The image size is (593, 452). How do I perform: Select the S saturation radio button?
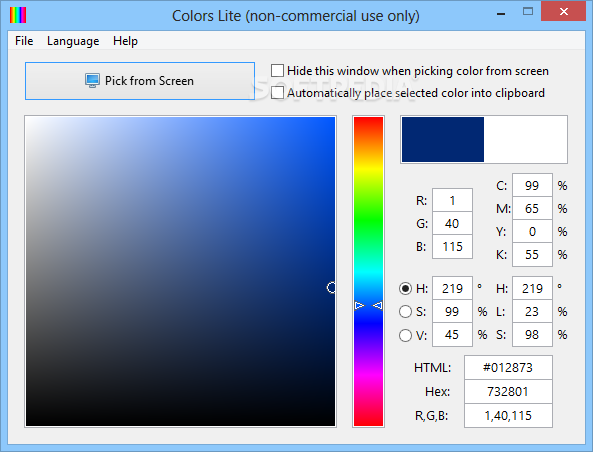[x=405, y=312]
